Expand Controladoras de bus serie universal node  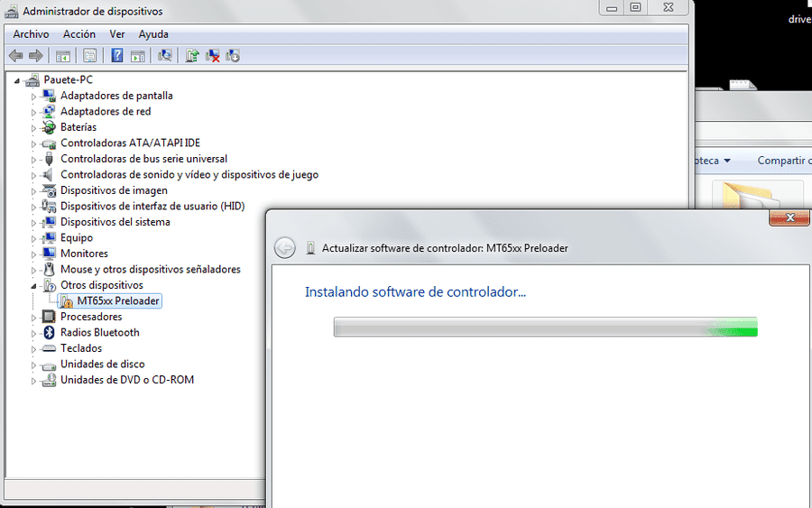[x=33, y=160]
